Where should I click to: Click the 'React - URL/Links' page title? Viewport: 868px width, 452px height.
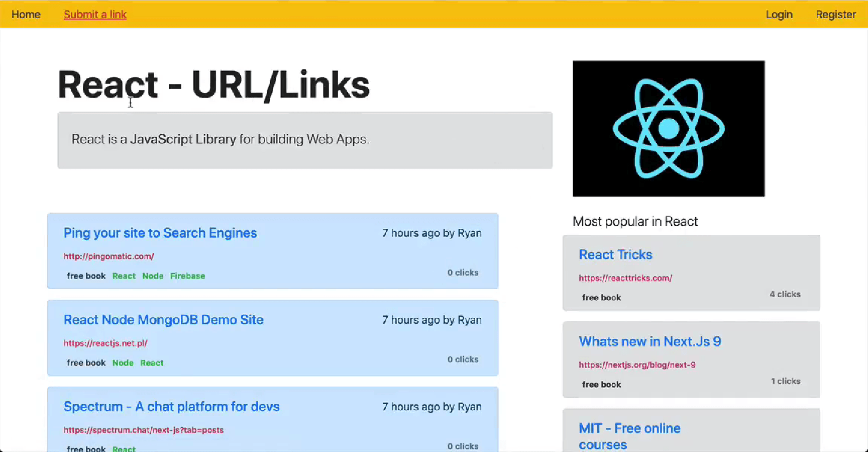[x=213, y=84]
